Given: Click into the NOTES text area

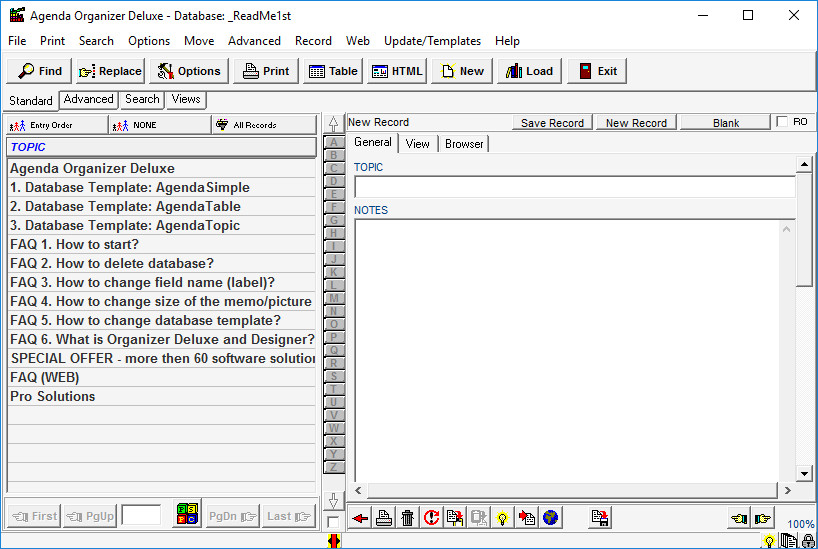Looking at the screenshot, I should coord(567,351).
